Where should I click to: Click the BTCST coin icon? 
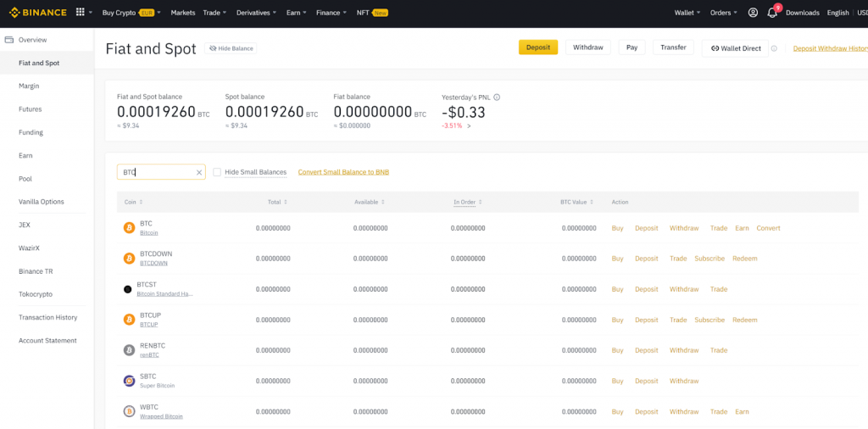[x=127, y=289]
